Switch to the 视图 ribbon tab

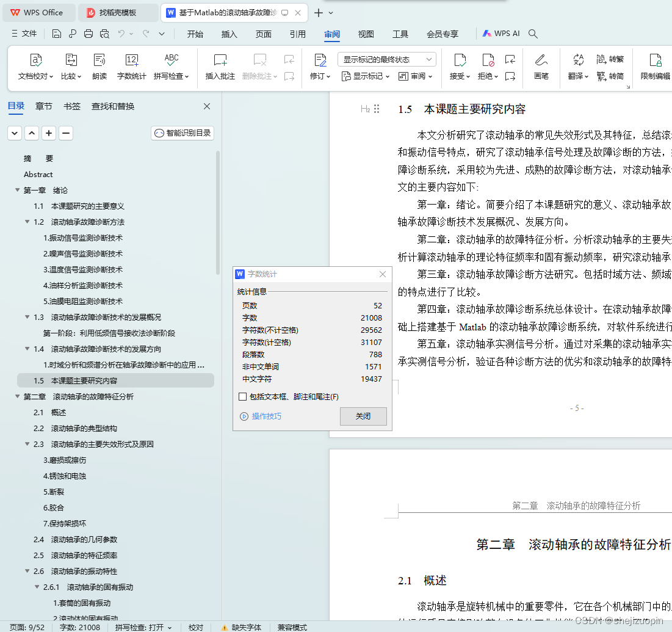point(366,34)
